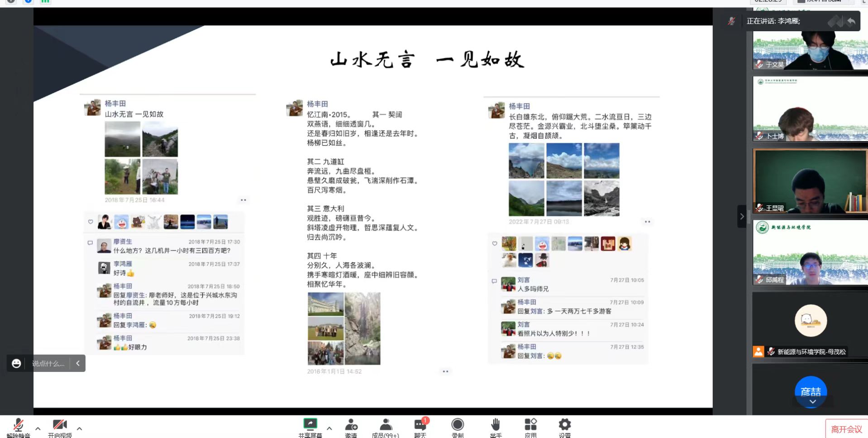Turn on camera with 开启视频

tap(60, 426)
